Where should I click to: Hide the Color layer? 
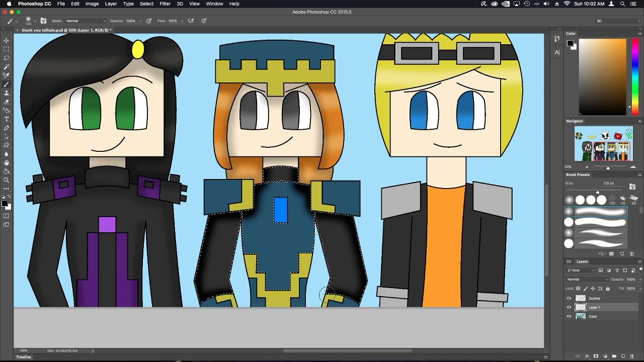click(x=569, y=316)
